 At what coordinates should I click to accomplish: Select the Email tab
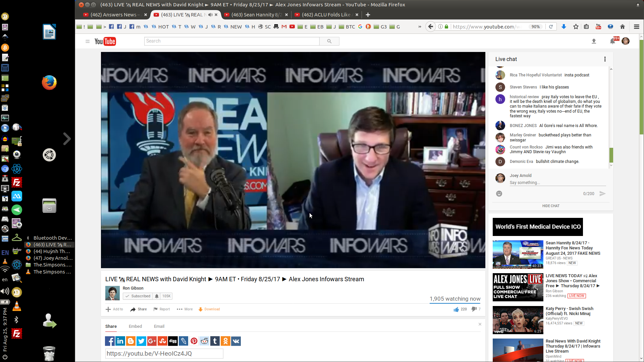pos(159,326)
